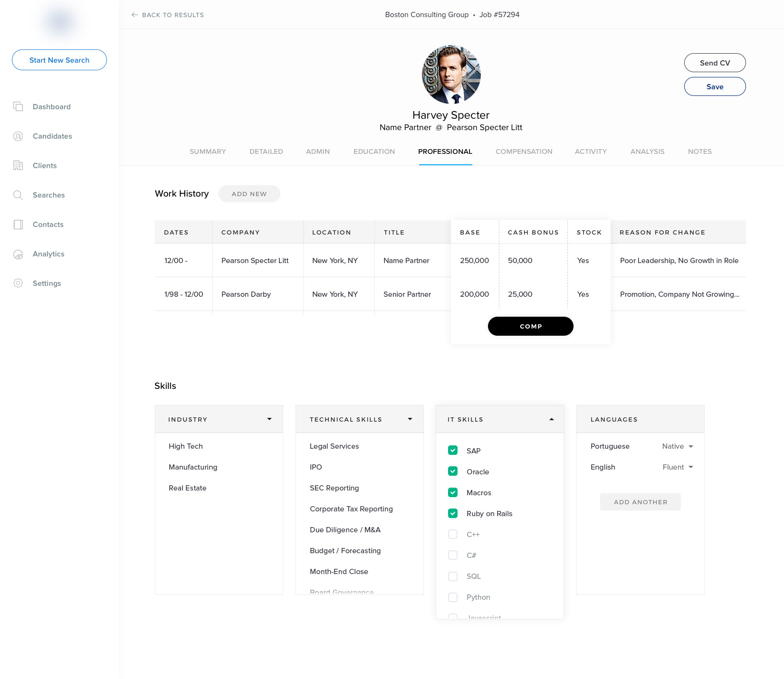The width and height of the screenshot is (784, 679).
Task: Open Settings from sidebar menu
Action: pos(47,283)
